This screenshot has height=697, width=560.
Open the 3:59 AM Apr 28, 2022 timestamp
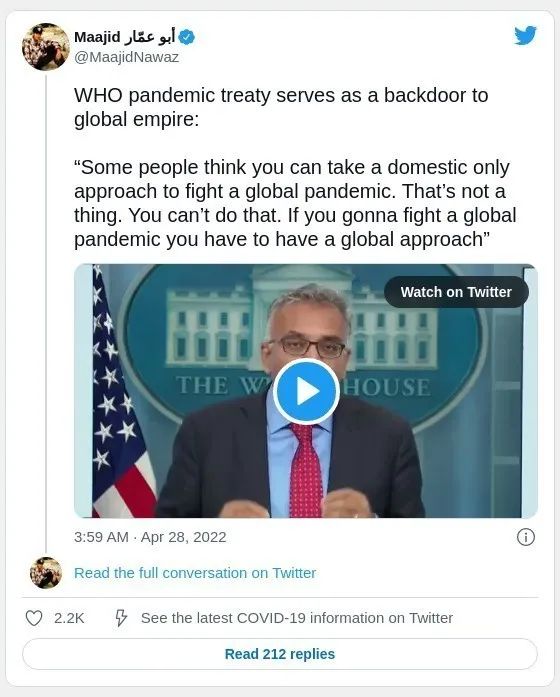[x=150, y=537]
